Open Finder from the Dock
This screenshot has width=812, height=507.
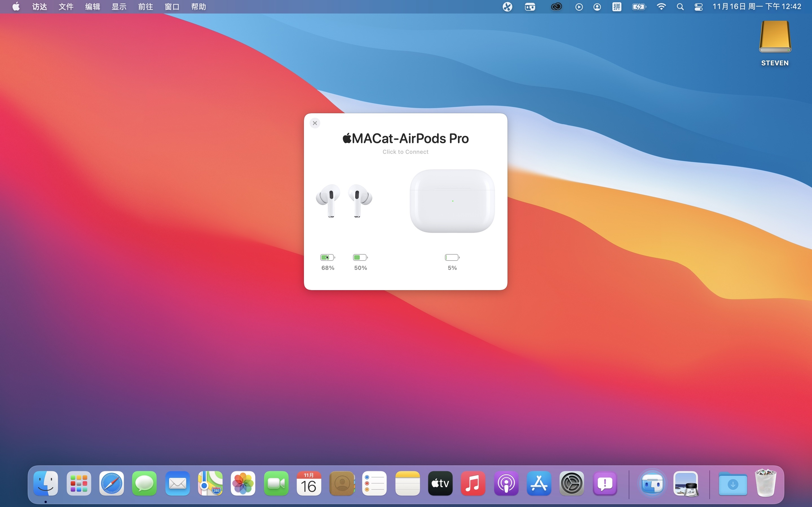tap(46, 483)
